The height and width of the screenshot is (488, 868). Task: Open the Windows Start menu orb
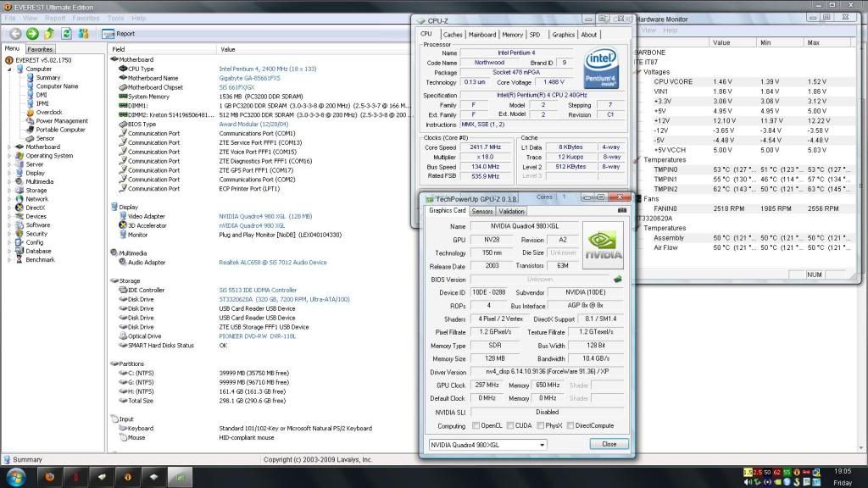[15, 477]
